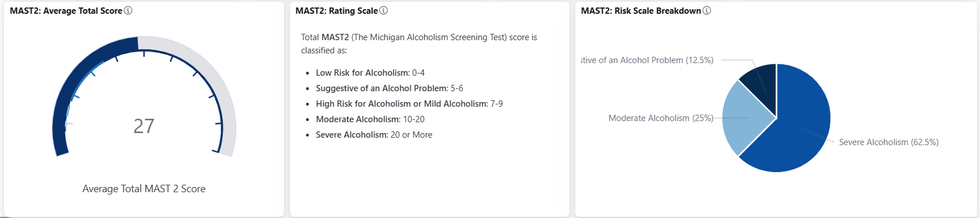Image resolution: width=980 pixels, height=218 pixels.
Task: Click the Moderate Alcoholism (25%) label
Action: pos(661,118)
